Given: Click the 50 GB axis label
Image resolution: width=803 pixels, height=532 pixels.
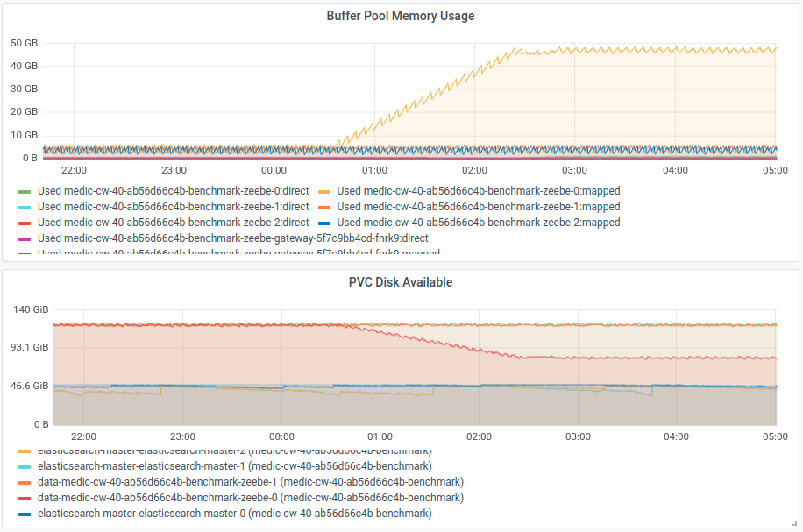Looking at the screenshot, I should click(24, 43).
